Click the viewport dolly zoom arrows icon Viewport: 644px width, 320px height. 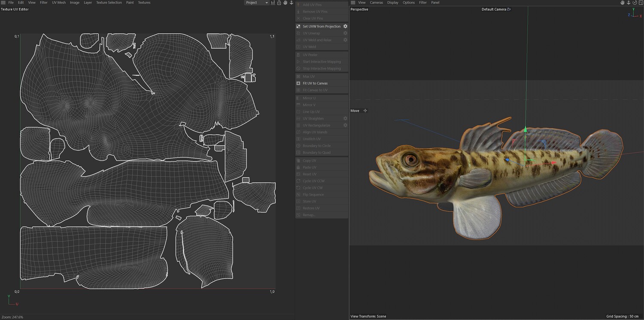point(628,3)
